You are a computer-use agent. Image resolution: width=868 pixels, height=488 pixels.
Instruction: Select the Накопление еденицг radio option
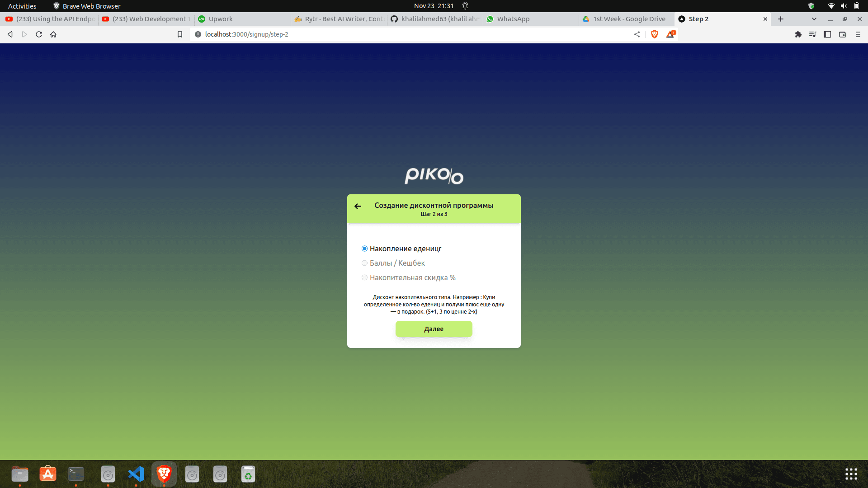click(364, 249)
